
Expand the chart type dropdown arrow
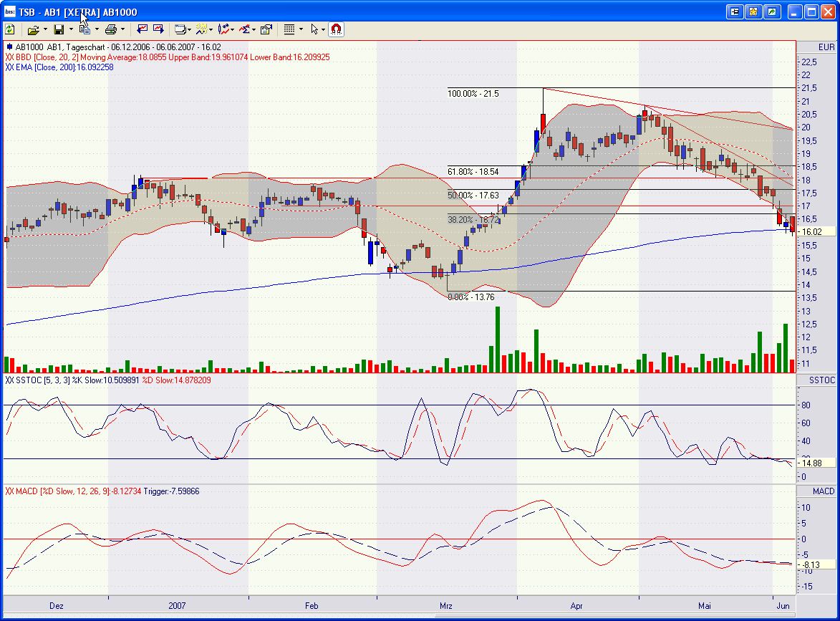pos(232,30)
